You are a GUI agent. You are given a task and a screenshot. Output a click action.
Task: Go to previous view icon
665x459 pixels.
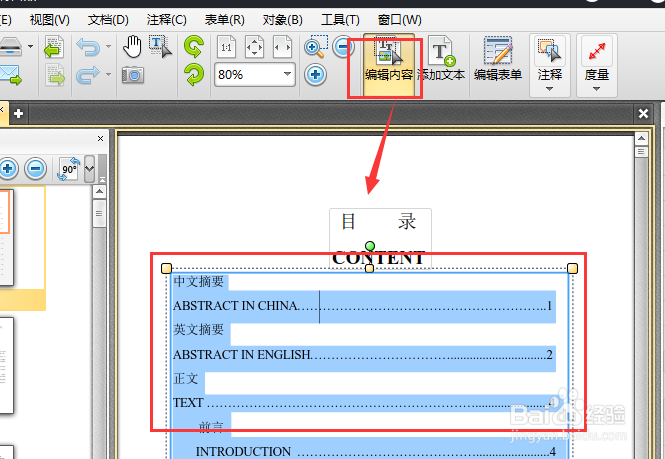(x=54, y=47)
